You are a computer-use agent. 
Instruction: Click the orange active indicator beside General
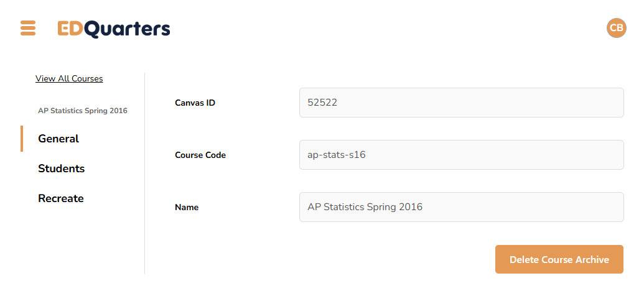(22, 139)
